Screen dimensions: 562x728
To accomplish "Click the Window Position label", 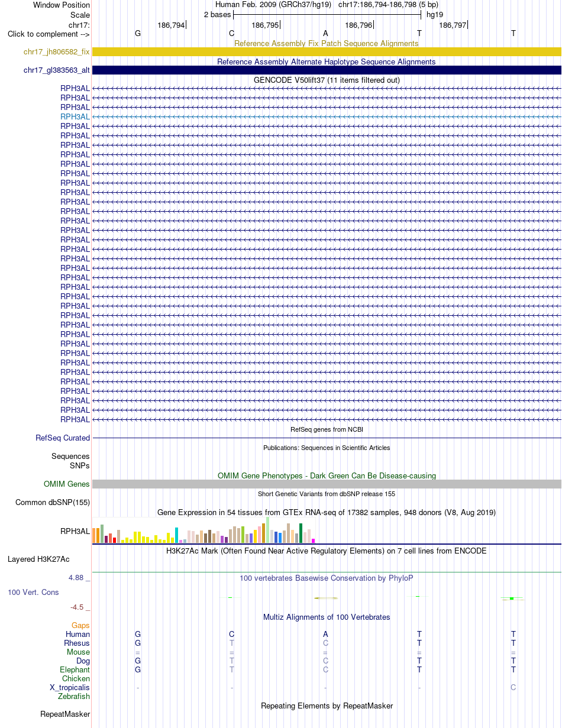I will point(62,5).
